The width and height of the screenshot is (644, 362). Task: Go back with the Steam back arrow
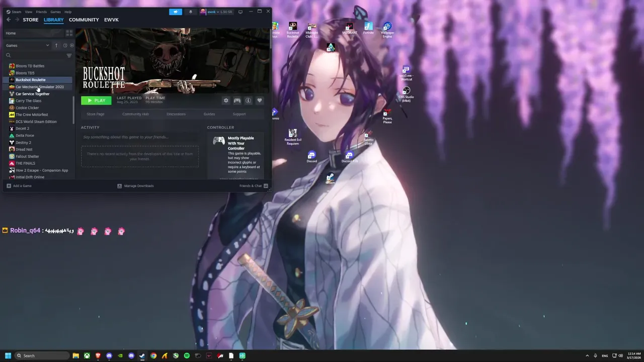tap(9, 20)
